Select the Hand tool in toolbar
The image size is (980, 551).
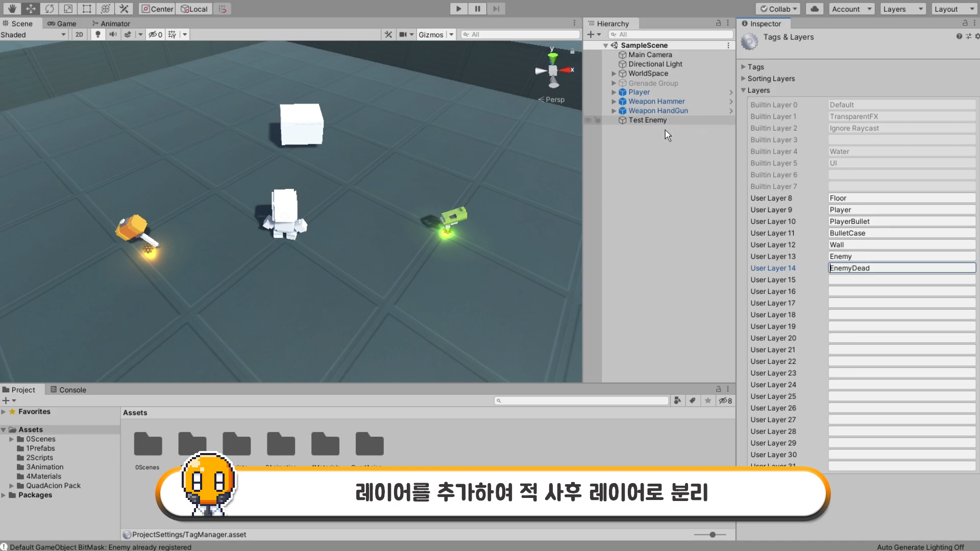pos(12,9)
